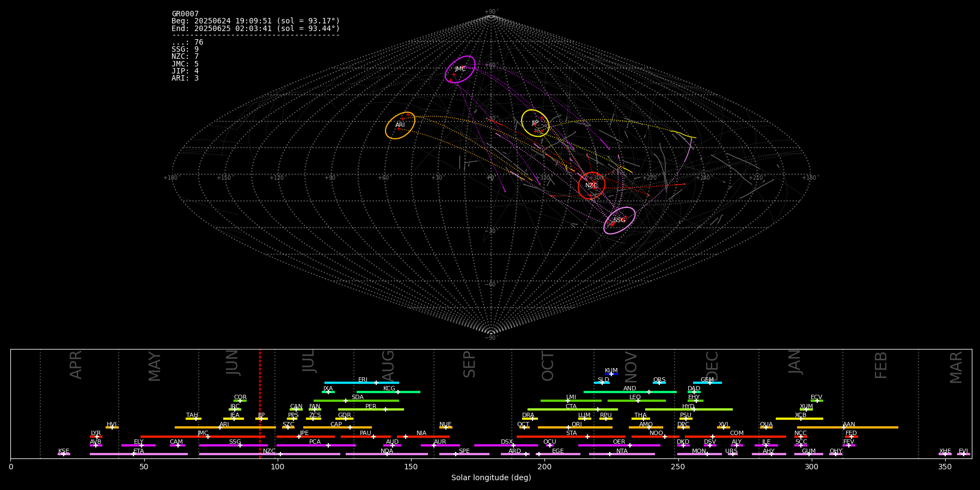Click the LEO shower bar
Image resolution: width=980 pixels, height=490 pixels.
click(x=636, y=401)
